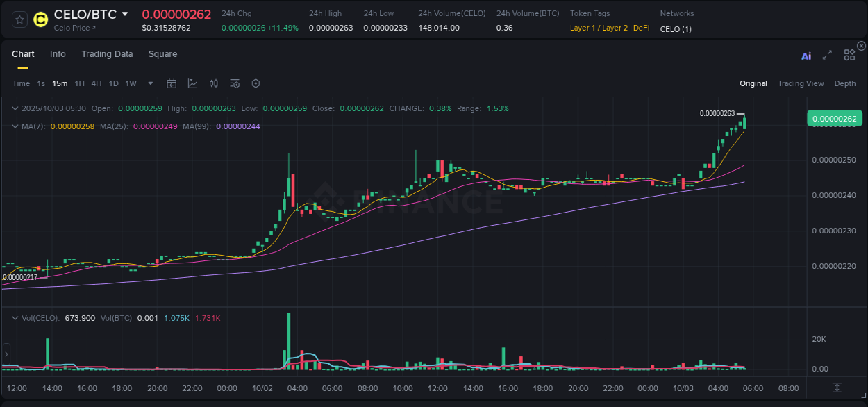Viewport: 868px width, 407px height.
Task: Open the AI chart assistant
Action: click(806, 56)
